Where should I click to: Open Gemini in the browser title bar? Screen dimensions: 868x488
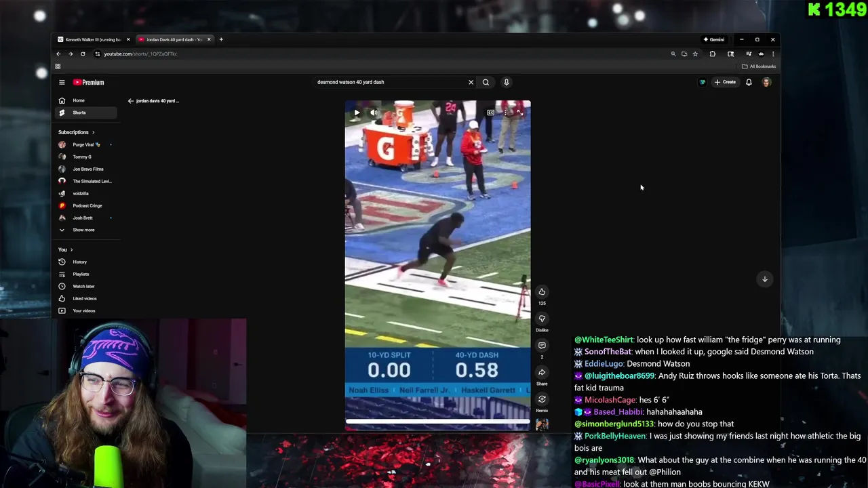click(x=713, y=39)
